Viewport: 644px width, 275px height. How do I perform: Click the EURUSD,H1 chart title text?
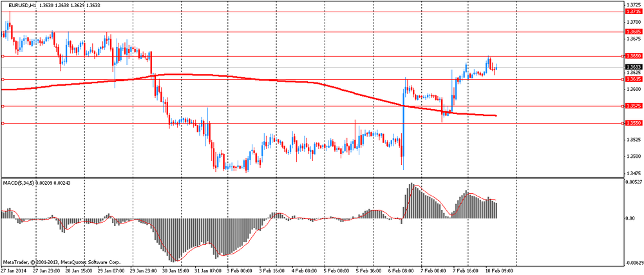pyautogui.click(x=22, y=5)
